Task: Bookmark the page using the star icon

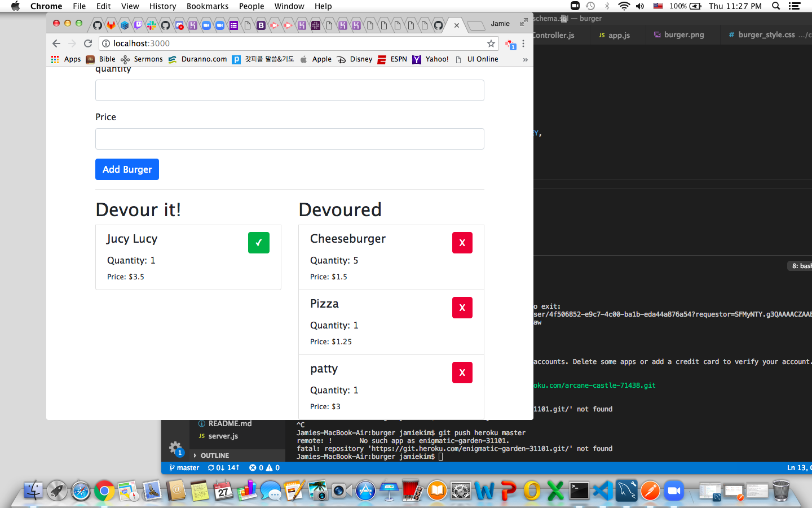Action: (x=491, y=43)
